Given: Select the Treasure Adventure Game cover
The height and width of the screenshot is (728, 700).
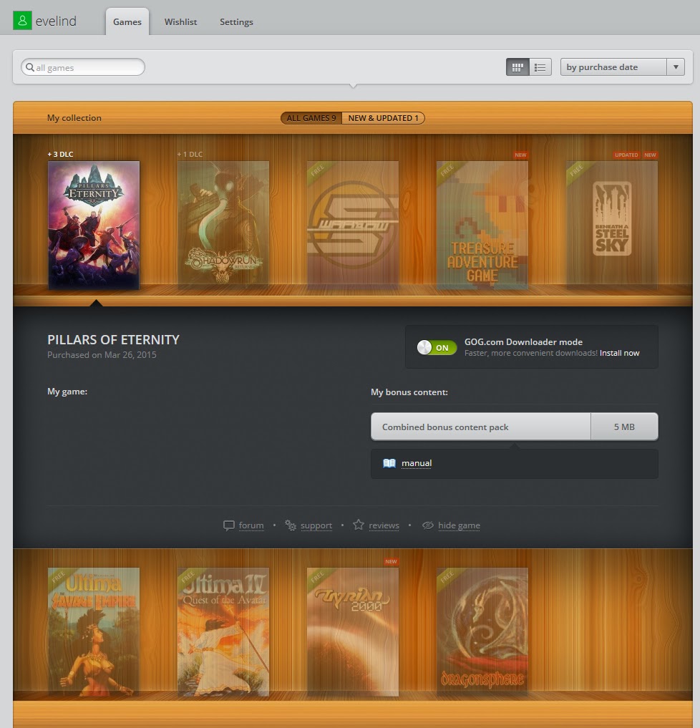Looking at the screenshot, I should coord(482,225).
